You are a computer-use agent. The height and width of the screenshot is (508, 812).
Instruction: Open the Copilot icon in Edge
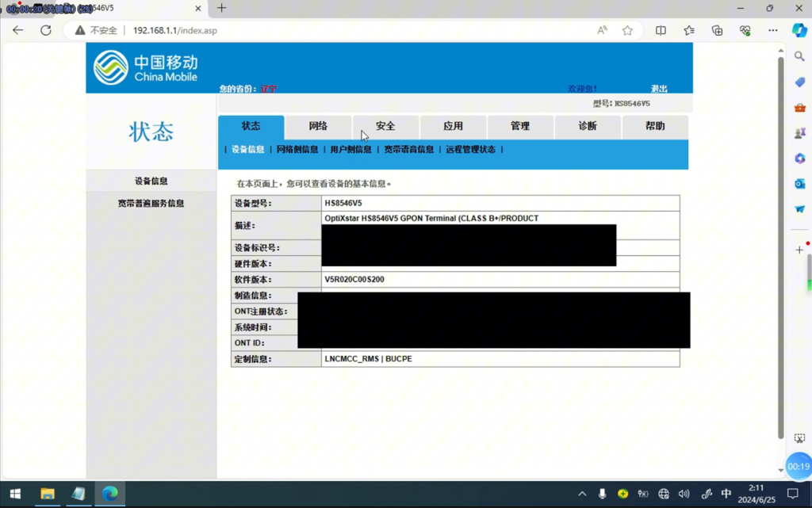point(799,30)
